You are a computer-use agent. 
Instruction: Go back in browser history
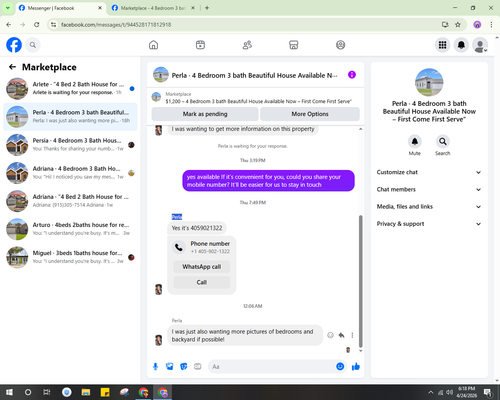coord(9,25)
